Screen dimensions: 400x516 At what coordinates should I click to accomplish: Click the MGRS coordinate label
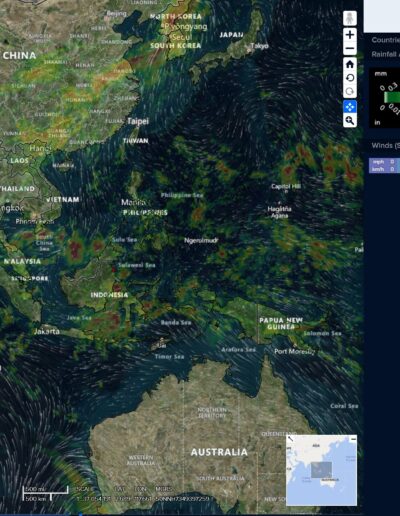click(164, 489)
